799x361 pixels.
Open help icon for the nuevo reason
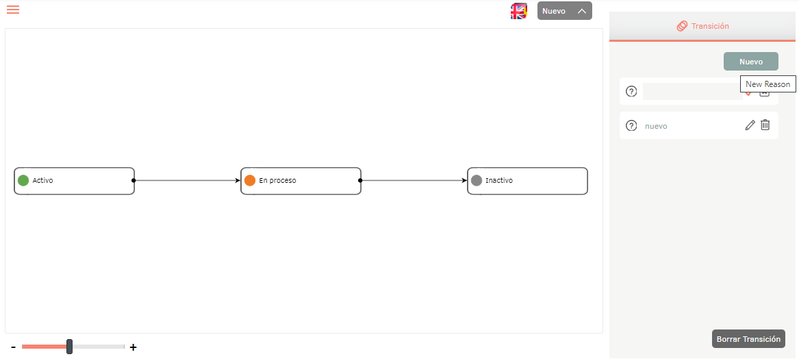tap(631, 126)
